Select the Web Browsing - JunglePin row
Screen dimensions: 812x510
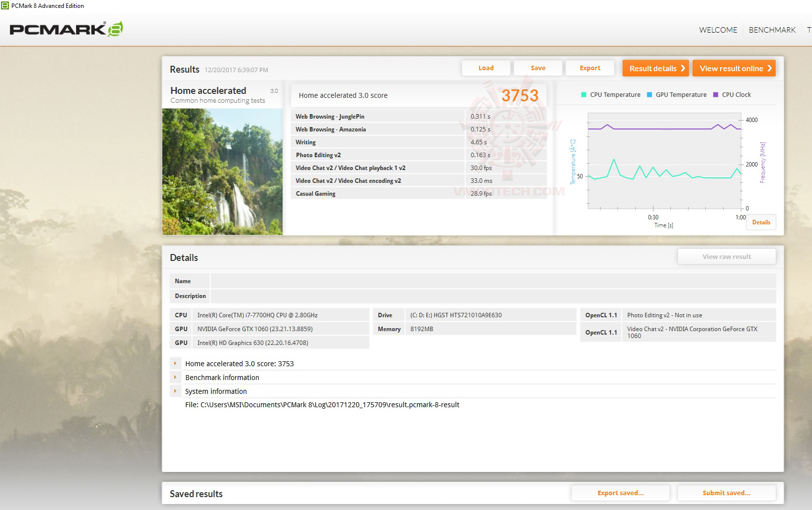click(x=419, y=117)
